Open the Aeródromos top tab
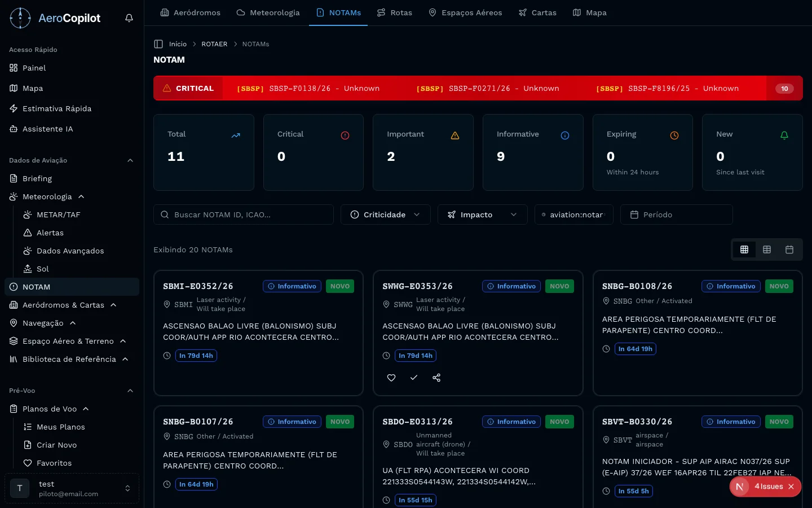Viewport: 812px width, 508px height. click(191, 12)
